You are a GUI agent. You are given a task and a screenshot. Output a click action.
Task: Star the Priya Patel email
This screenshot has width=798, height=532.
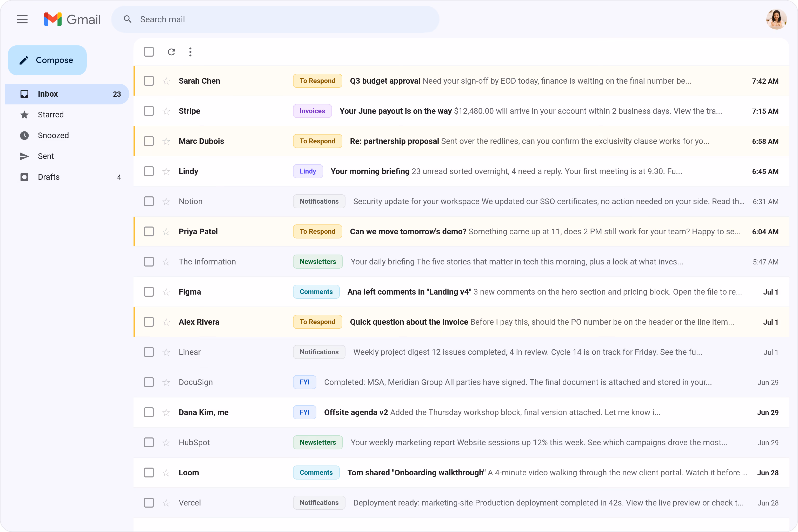(x=166, y=232)
